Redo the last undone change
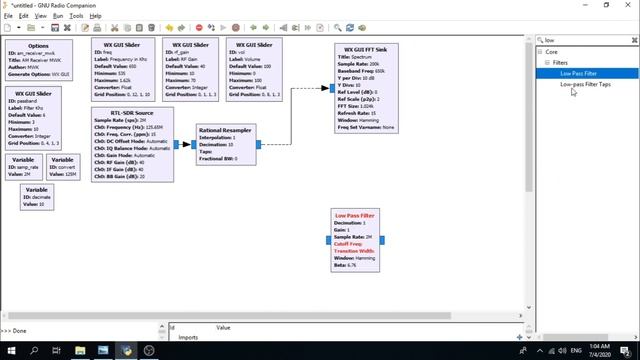The image size is (640, 360). click(181, 28)
